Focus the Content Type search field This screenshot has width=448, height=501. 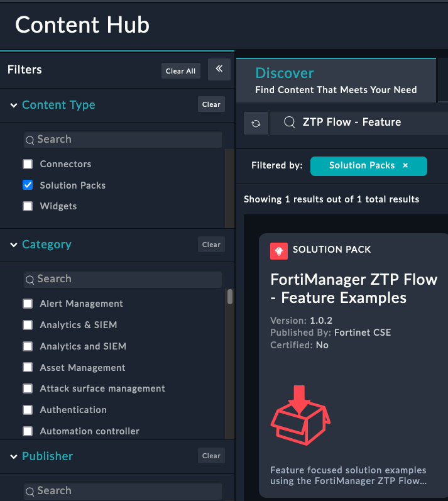(123, 140)
